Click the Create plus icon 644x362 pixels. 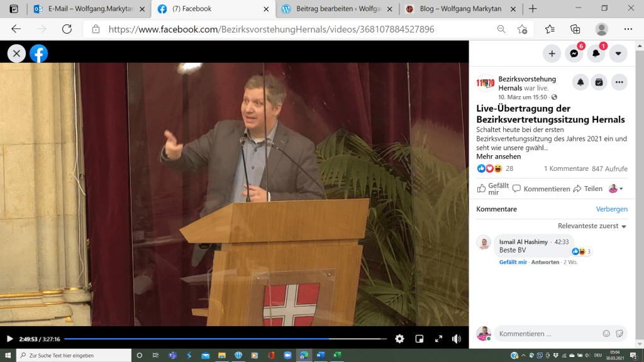click(552, 54)
